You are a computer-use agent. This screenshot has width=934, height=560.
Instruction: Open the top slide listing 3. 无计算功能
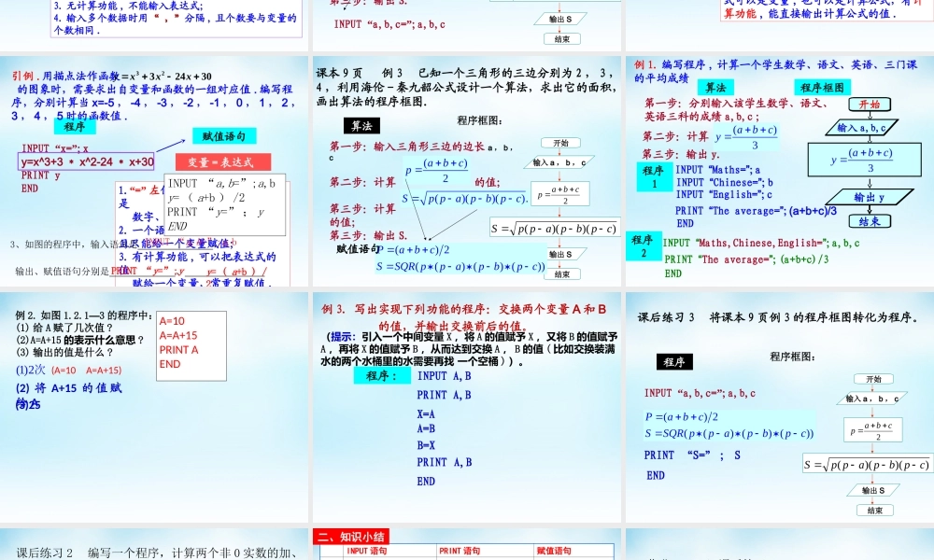tap(154, 25)
